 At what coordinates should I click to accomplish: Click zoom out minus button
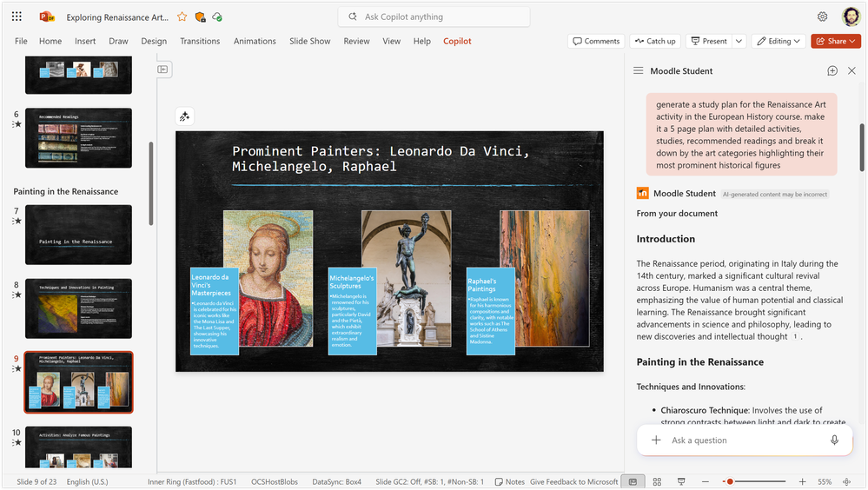(x=706, y=481)
